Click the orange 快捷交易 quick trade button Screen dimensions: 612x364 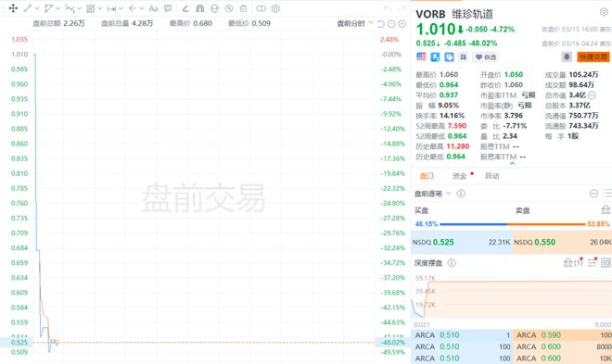[x=593, y=56]
